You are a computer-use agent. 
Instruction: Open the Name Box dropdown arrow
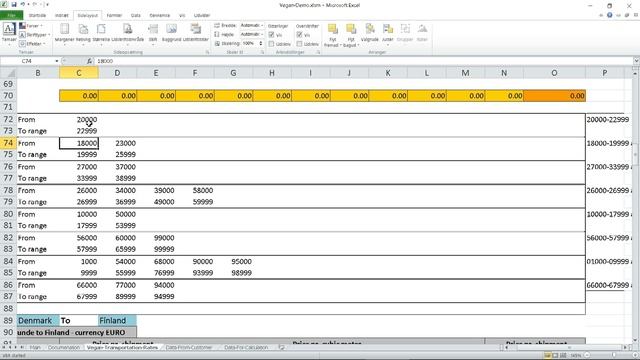pyautogui.click(x=57, y=61)
